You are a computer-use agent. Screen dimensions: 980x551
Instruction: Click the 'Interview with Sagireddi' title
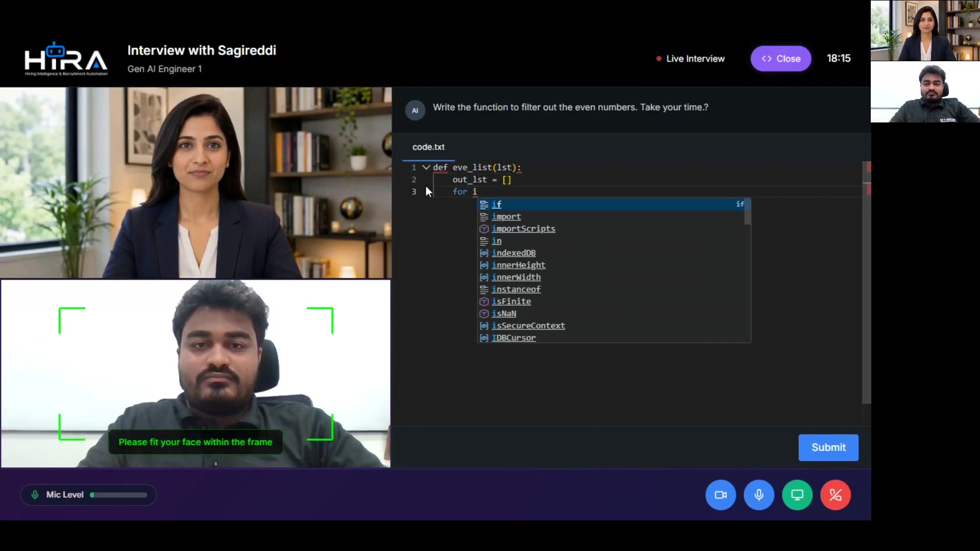pyautogui.click(x=202, y=50)
